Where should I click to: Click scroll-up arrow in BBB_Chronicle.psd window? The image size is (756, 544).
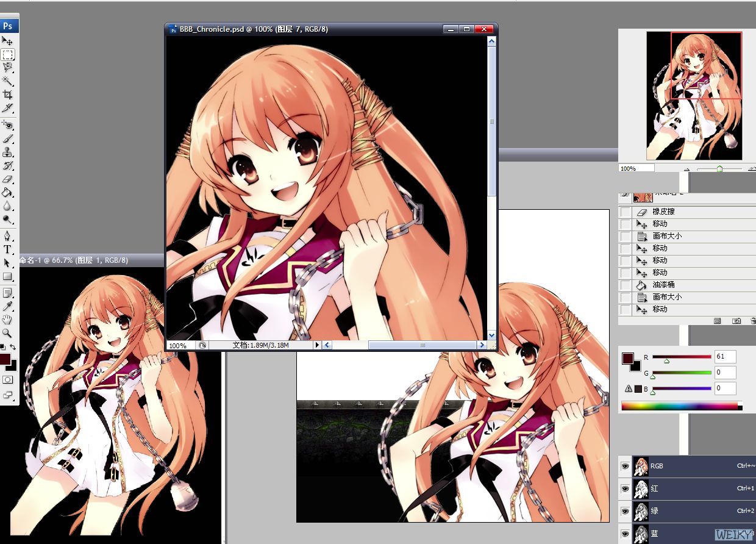click(492, 40)
